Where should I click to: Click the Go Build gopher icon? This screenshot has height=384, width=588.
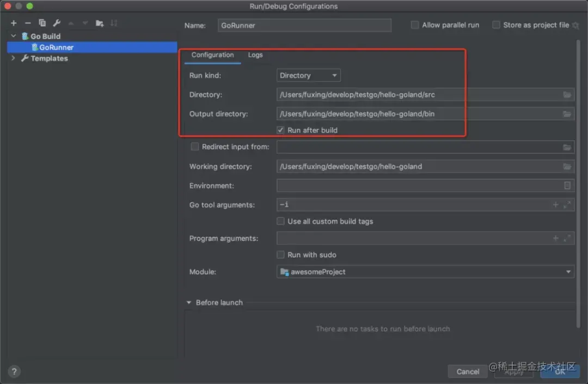25,36
